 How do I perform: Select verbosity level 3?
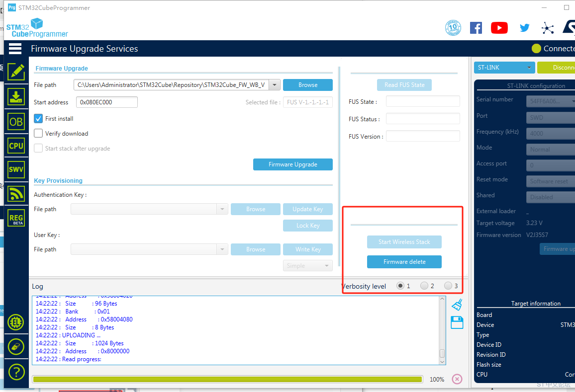448,286
